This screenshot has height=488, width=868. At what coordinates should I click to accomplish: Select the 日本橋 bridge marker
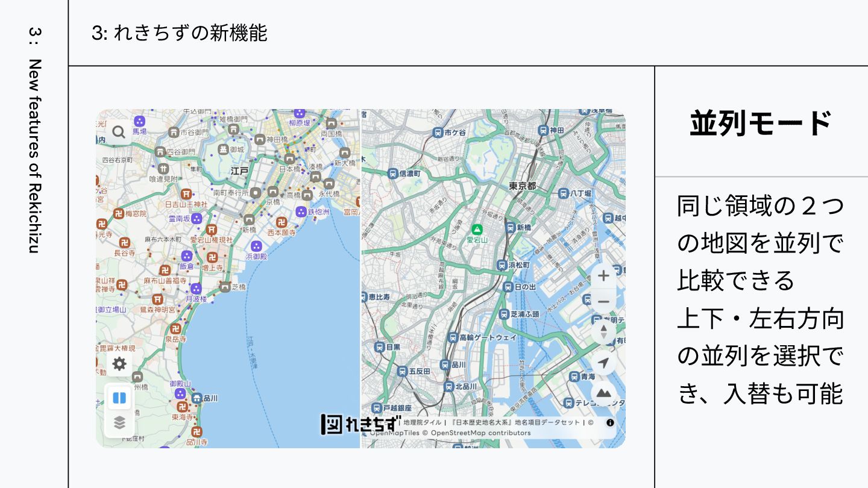coord(289,159)
